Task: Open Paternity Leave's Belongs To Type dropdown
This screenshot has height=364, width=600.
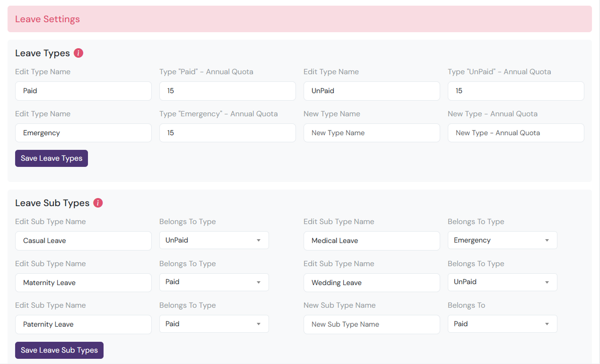Action: pos(214,324)
